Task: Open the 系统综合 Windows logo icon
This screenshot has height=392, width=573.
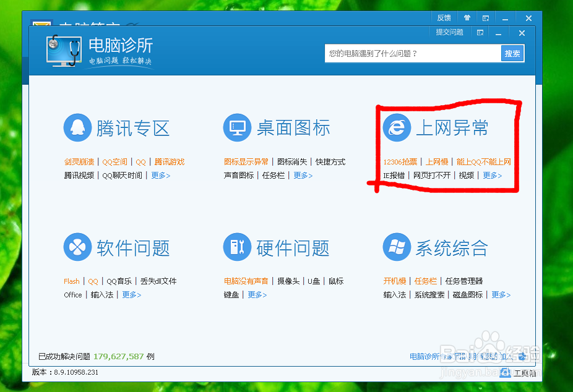Action: 397,247
